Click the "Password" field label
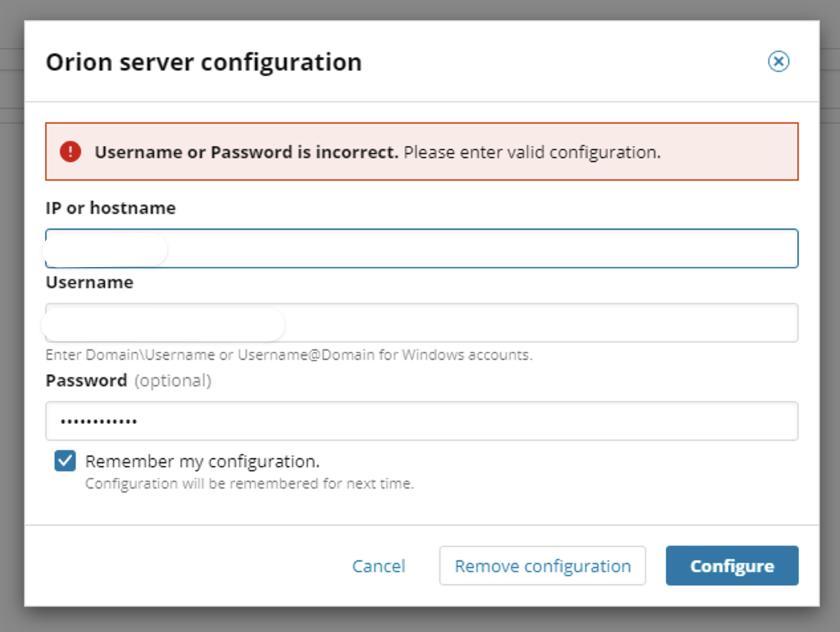This screenshot has height=632, width=840. pos(86,381)
